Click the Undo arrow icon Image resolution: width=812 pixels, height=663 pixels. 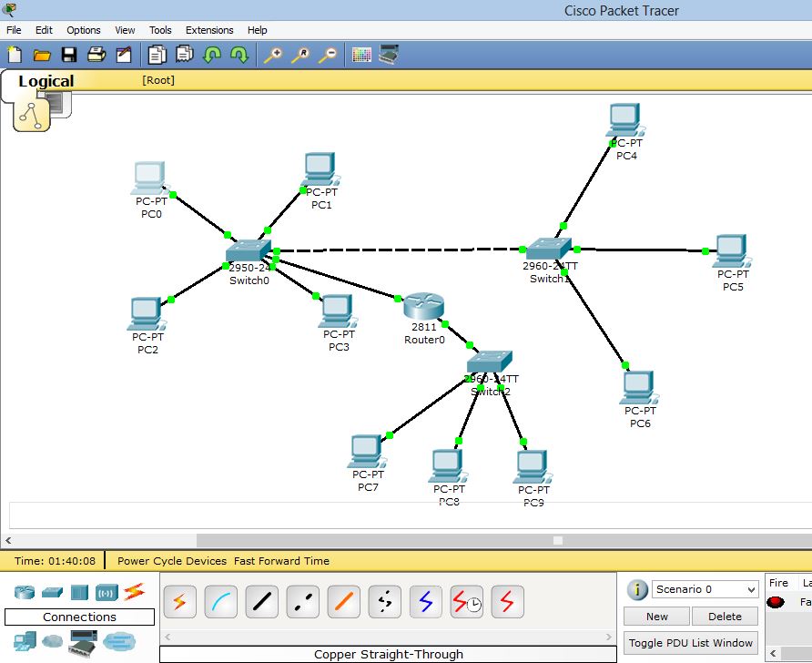click(212, 55)
